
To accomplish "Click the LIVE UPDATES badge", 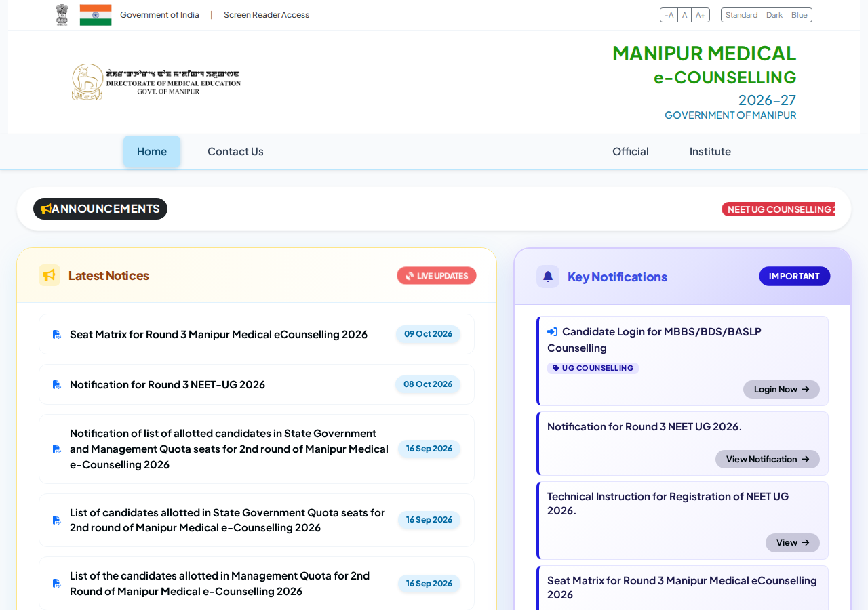I will (437, 276).
